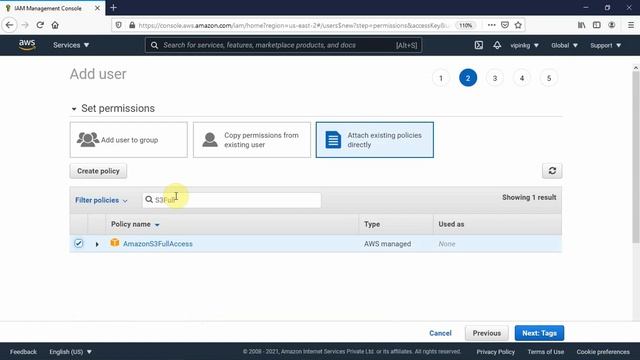
Task: Collapse the Set permissions section
Action: coord(74,109)
